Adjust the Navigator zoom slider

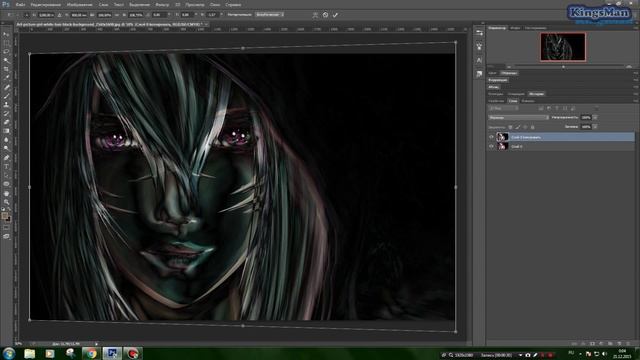click(x=563, y=67)
